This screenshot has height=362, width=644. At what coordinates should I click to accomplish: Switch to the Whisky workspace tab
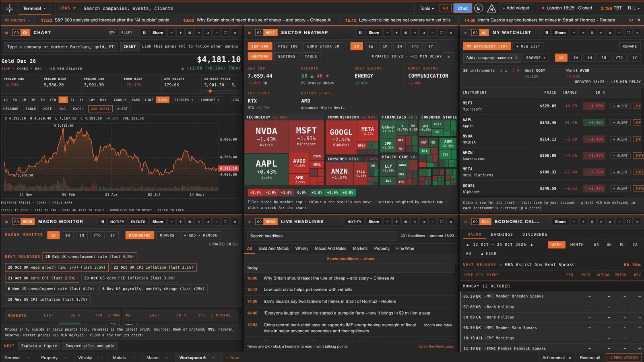pos(85,358)
